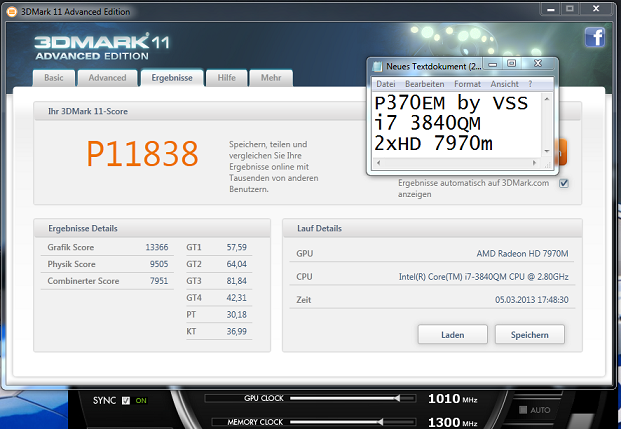Click the Laden button

(x=453, y=335)
